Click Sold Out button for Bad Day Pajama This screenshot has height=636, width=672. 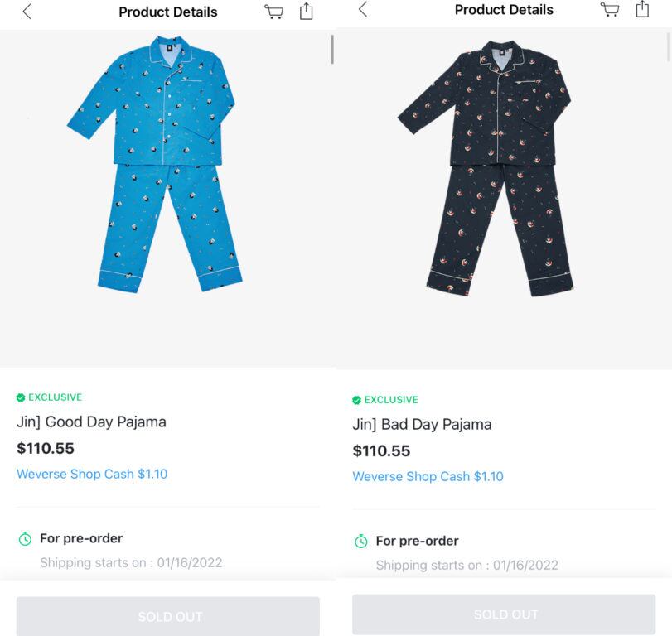click(x=504, y=614)
